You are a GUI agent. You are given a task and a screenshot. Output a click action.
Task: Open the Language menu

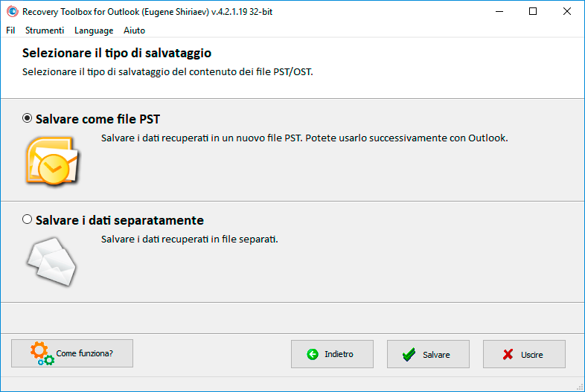pos(94,30)
